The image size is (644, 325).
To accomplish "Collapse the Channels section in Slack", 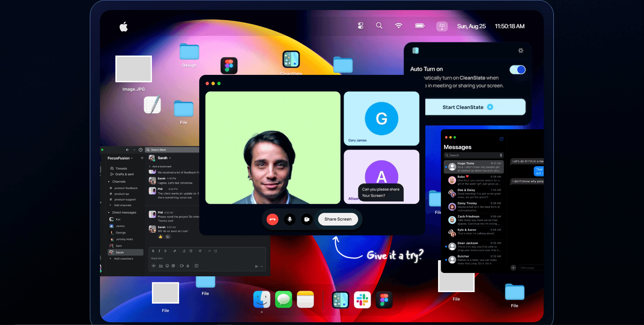I will [x=109, y=182].
